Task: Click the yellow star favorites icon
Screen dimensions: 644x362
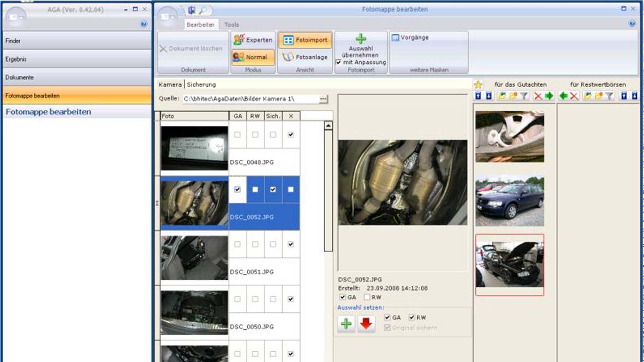Action: click(478, 85)
